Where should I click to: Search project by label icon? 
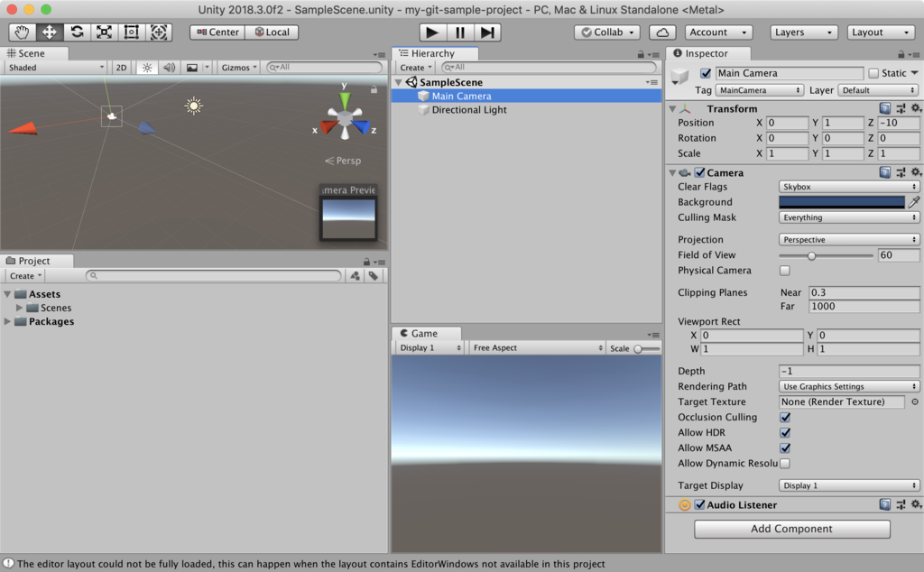click(374, 276)
